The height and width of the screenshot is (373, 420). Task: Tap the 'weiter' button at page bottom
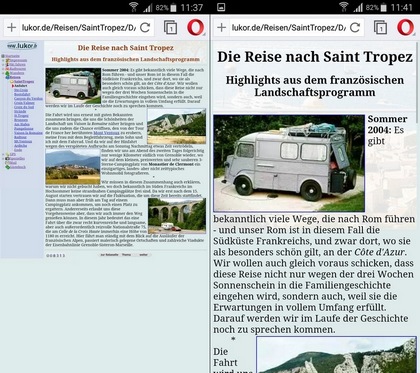click(x=143, y=255)
